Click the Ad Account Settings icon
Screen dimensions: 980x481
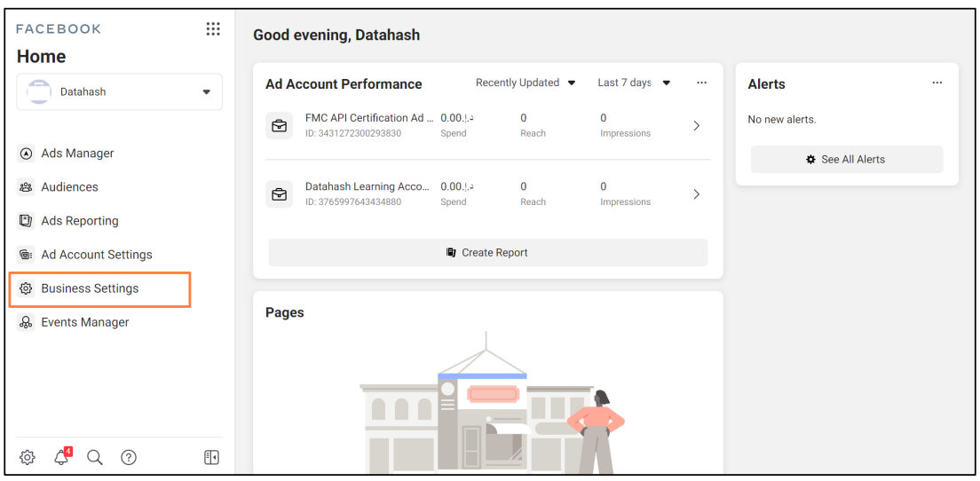coord(27,255)
